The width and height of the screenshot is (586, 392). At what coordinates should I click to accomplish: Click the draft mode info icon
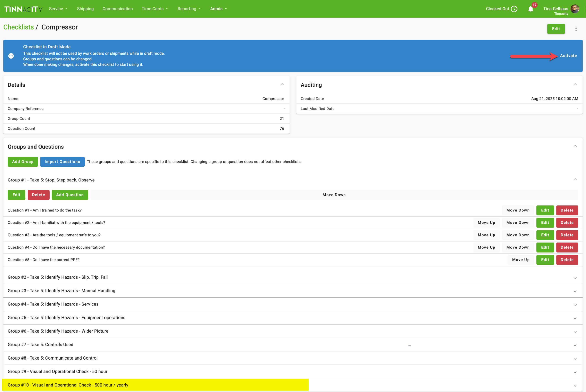tap(11, 56)
